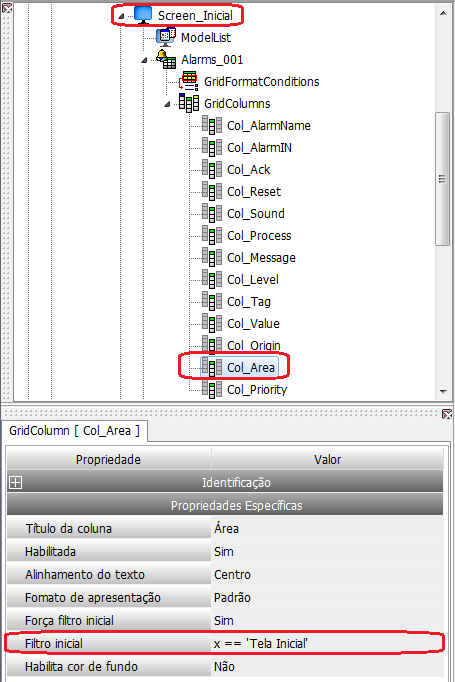This screenshot has height=682, width=455.
Task: Click the Força filtro inicial value
Action: [327, 621]
